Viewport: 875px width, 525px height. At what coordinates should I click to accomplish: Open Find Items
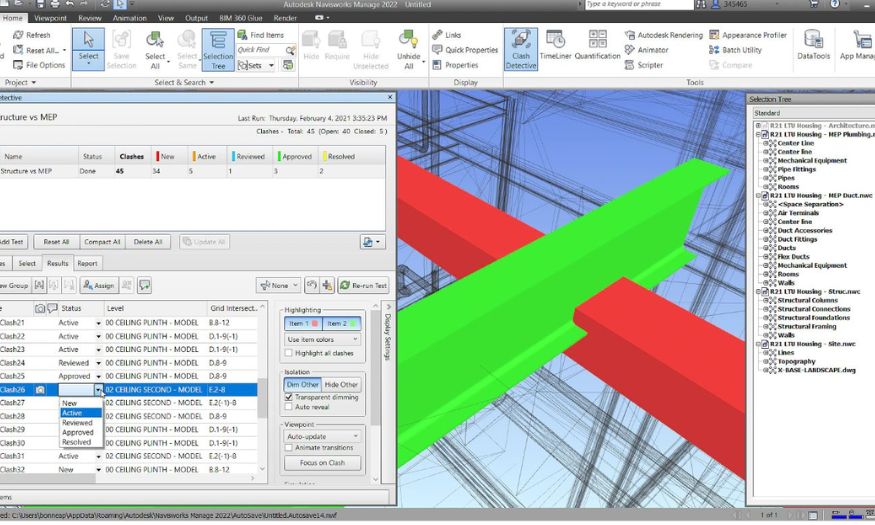[261, 35]
